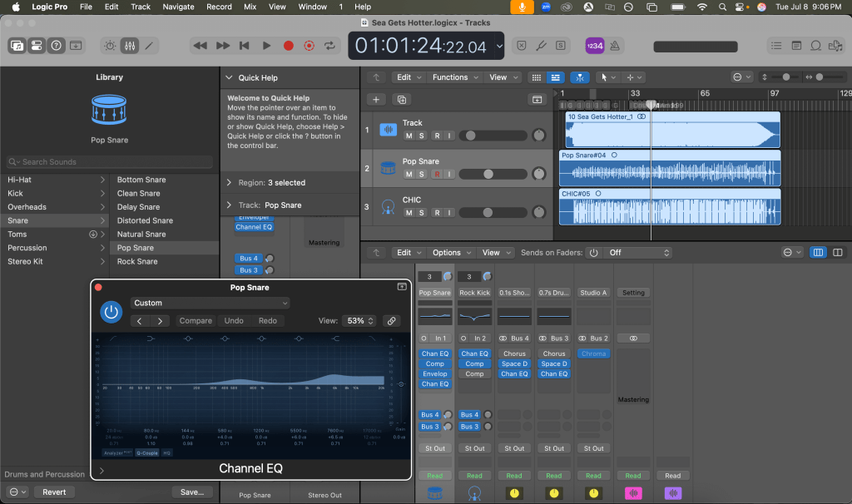Adjust the CHIC track volume slider

click(493, 213)
